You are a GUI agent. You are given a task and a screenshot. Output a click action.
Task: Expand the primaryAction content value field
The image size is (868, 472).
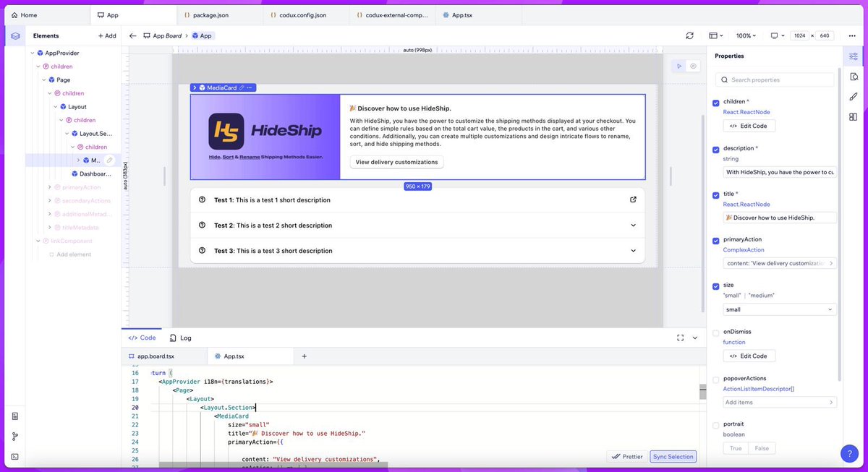[x=780, y=263]
